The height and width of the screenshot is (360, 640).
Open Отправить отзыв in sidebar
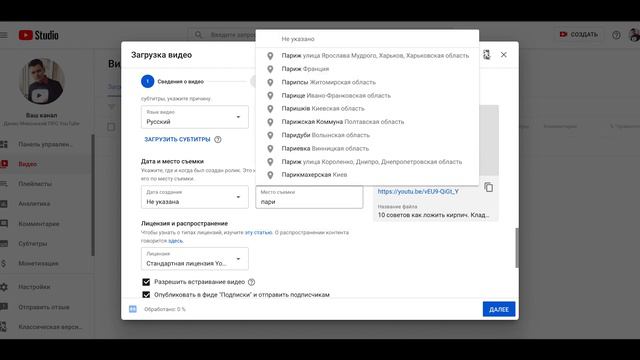tap(46, 307)
